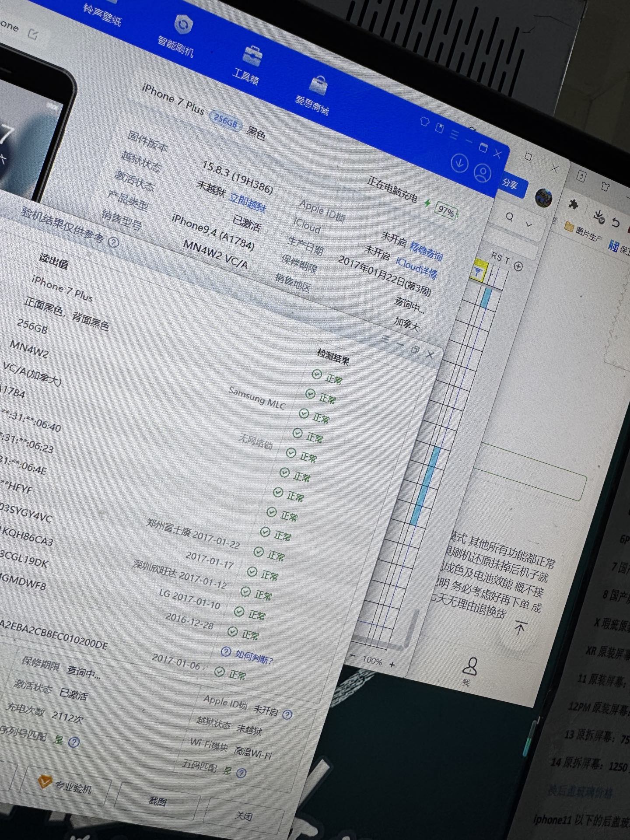Click help icon beside Apple ID锁 未开启
Image resolution: width=630 pixels, height=840 pixels.
pyautogui.click(x=287, y=715)
